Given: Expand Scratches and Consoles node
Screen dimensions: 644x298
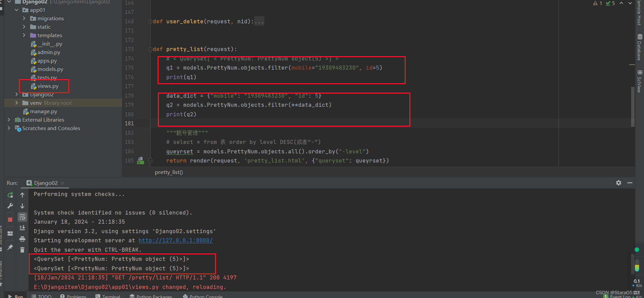Looking at the screenshot, I should coord(9,128).
